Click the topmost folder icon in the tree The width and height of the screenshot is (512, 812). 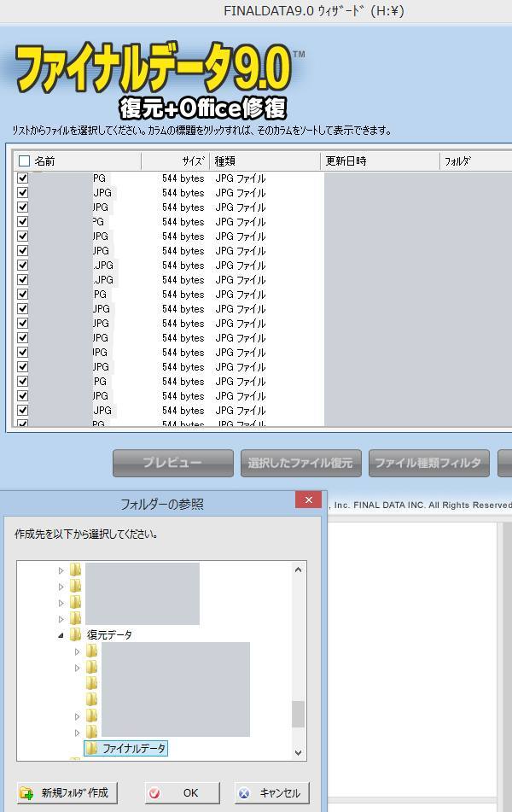(x=75, y=570)
